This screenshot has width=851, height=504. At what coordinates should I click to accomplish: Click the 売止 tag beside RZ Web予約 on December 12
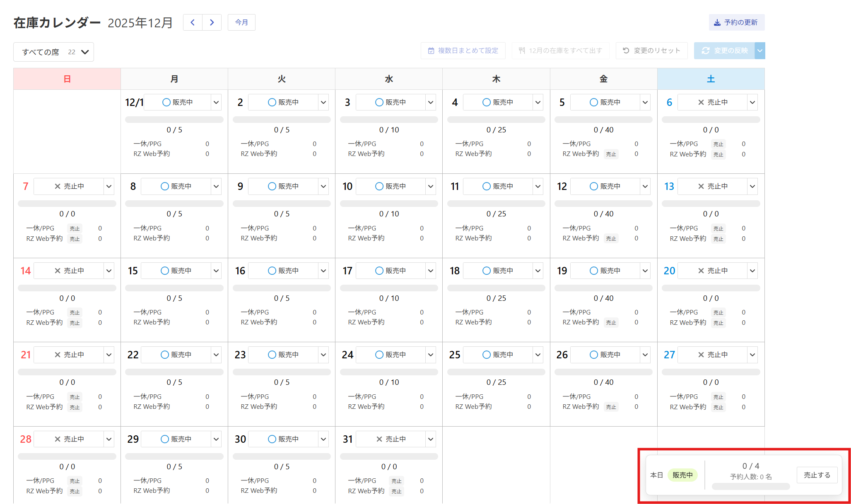(x=611, y=238)
